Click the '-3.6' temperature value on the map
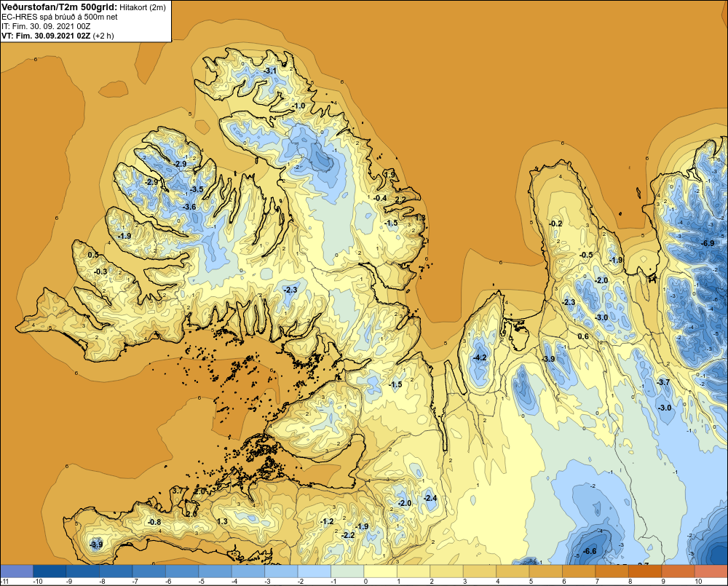Screen dimensions: 728x586 190,207
